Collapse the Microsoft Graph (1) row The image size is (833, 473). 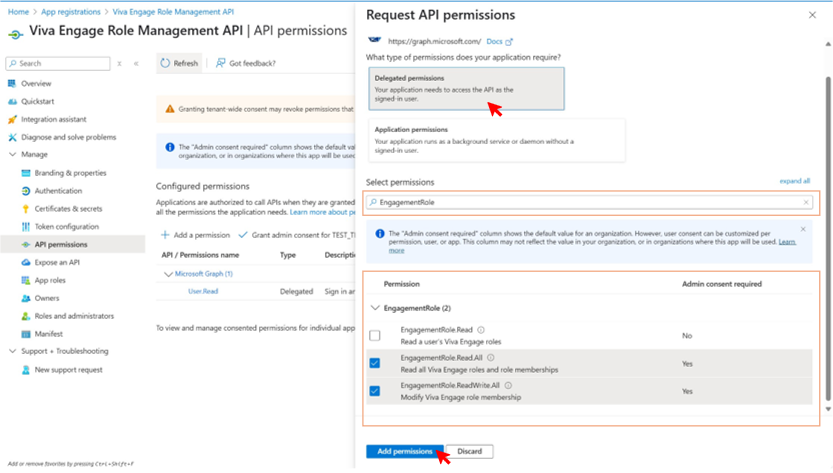(x=168, y=274)
